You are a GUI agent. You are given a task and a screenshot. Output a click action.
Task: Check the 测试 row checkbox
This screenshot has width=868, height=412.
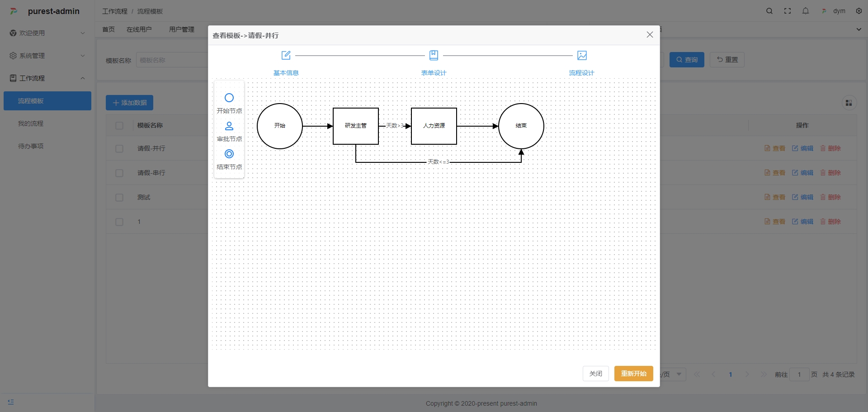[x=119, y=198]
